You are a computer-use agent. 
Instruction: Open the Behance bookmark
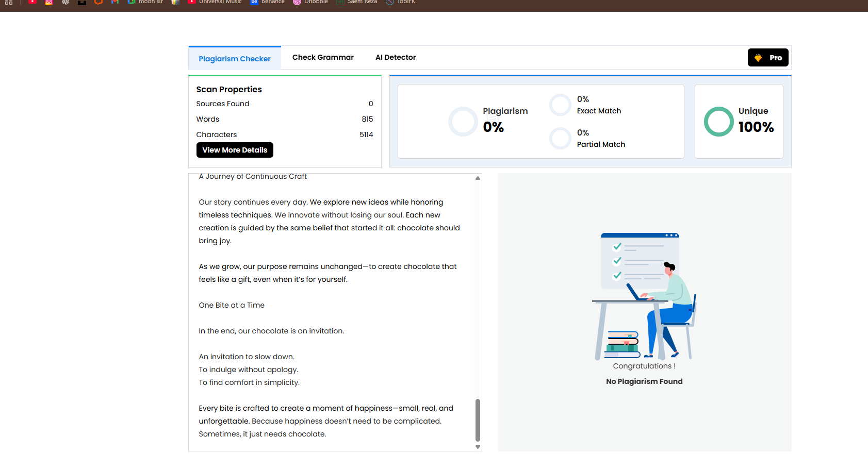tap(267, 2)
